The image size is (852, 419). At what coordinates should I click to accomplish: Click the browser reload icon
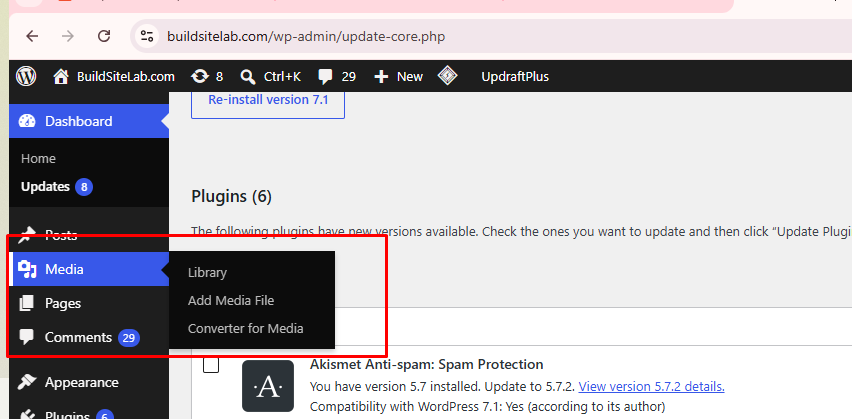point(104,36)
